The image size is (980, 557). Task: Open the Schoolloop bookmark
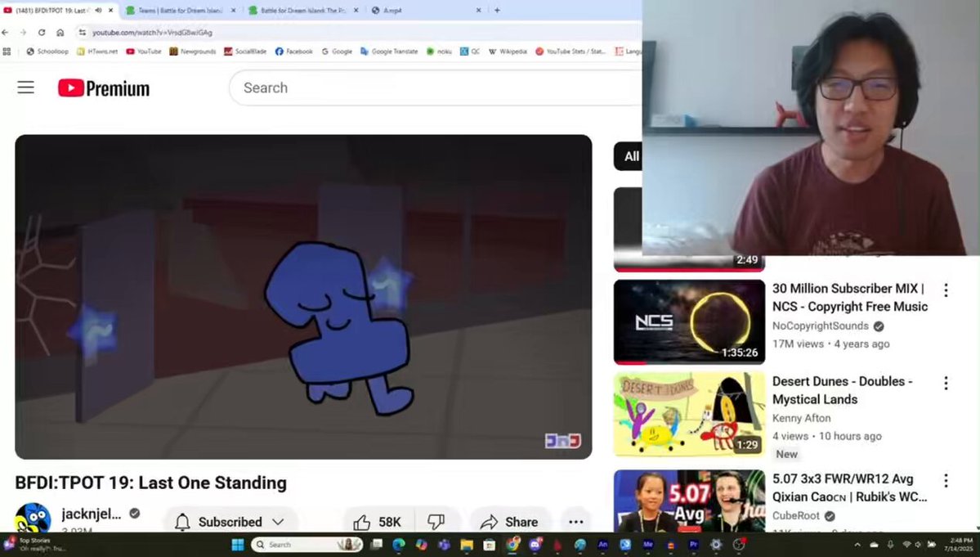tap(47, 52)
